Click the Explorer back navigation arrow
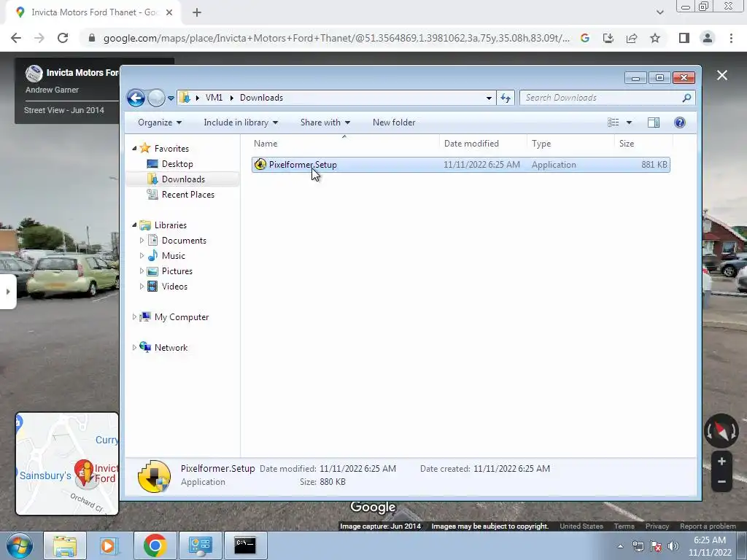Screen dimensions: 747x560 (136, 98)
